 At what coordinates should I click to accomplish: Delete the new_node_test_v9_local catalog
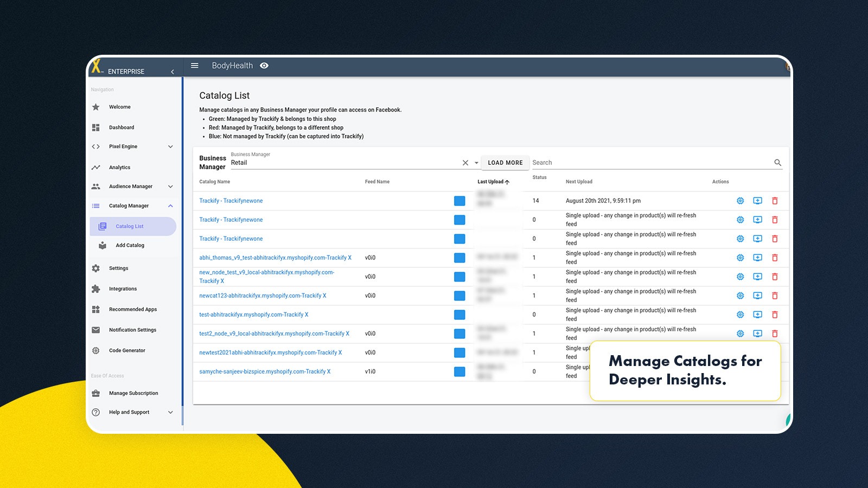(775, 277)
